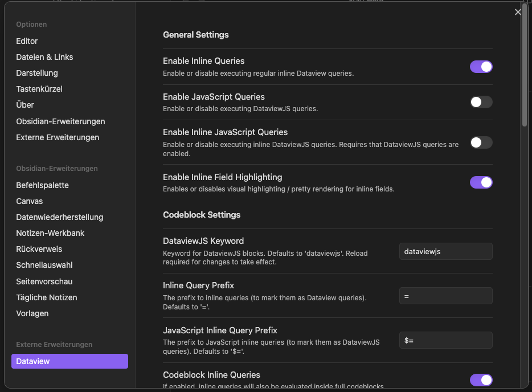This screenshot has width=532, height=392.
Task: Turn on Enable Inline JavaScript Queries
Action: [481, 142]
